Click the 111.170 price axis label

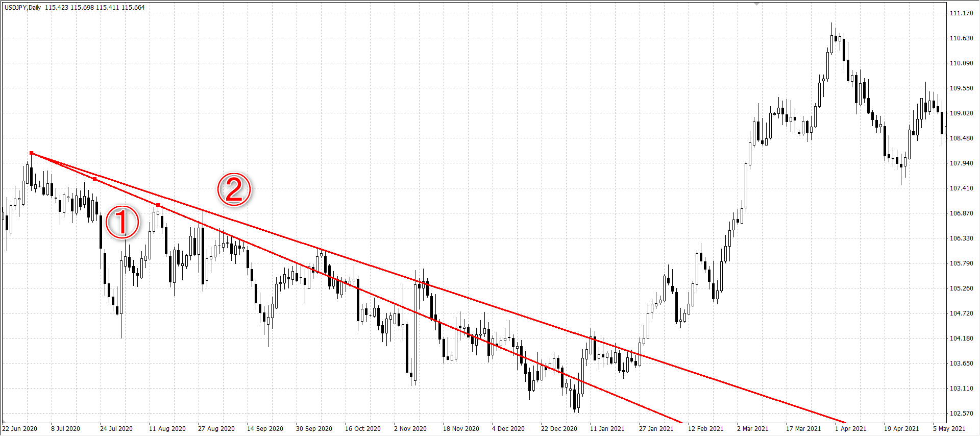(x=961, y=13)
